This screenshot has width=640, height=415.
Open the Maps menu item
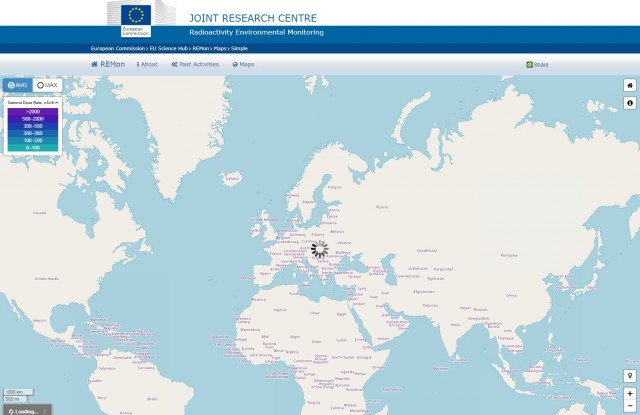click(243, 64)
